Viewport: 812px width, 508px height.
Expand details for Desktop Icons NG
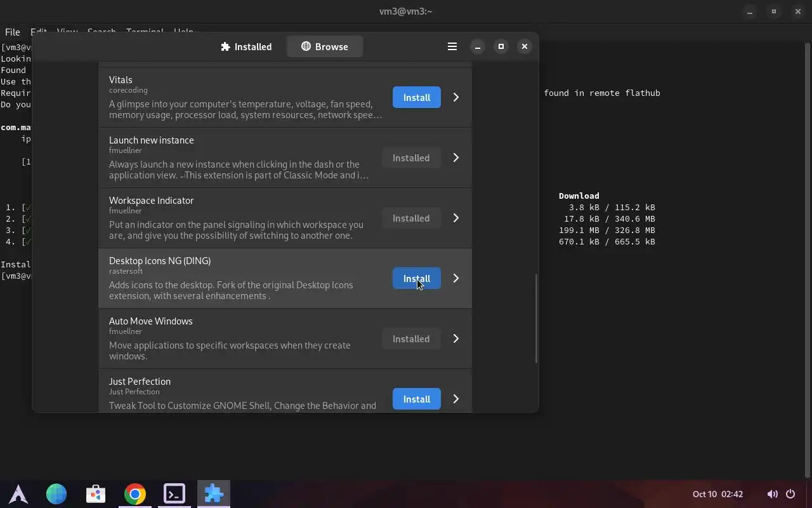[x=455, y=278]
